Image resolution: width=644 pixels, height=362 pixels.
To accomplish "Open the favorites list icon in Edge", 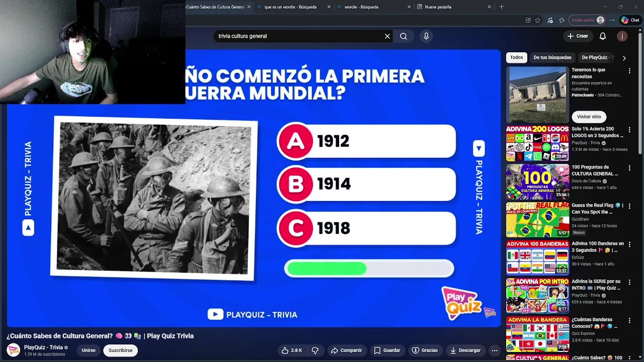I will pos(561,20).
